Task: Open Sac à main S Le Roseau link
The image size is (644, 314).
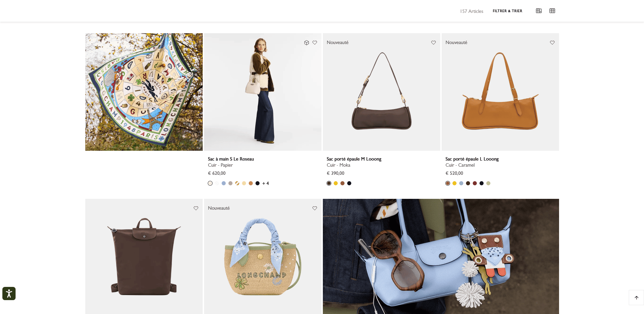Action: point(231,159)
